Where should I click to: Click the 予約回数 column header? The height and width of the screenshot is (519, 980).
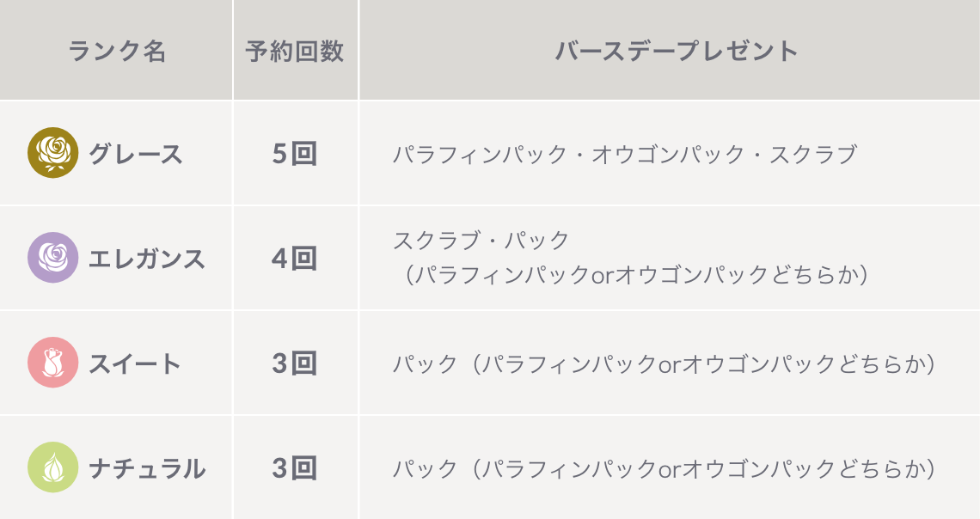pos(295,51)
